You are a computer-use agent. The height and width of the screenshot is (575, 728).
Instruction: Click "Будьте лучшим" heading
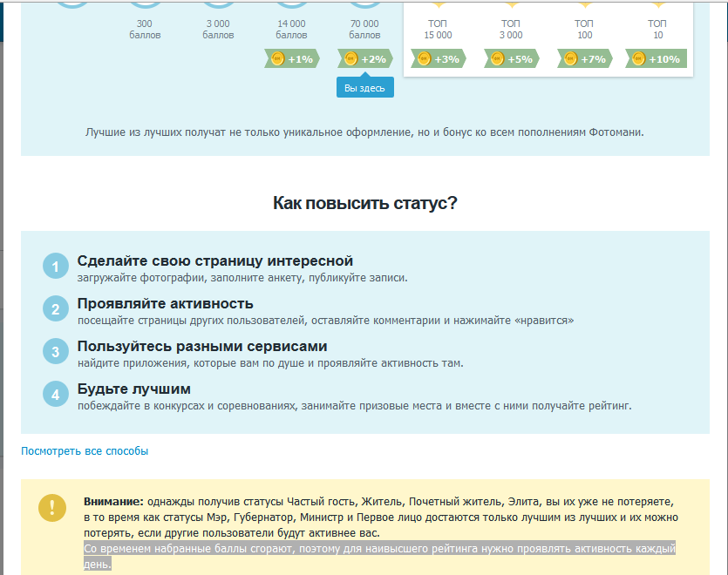(x=133, y=389)
